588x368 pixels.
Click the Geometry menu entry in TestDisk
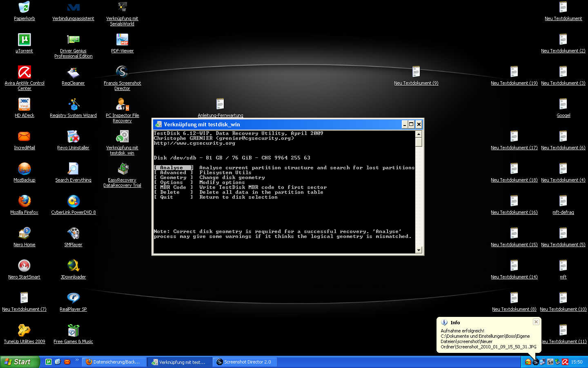(x=173, y=177)
